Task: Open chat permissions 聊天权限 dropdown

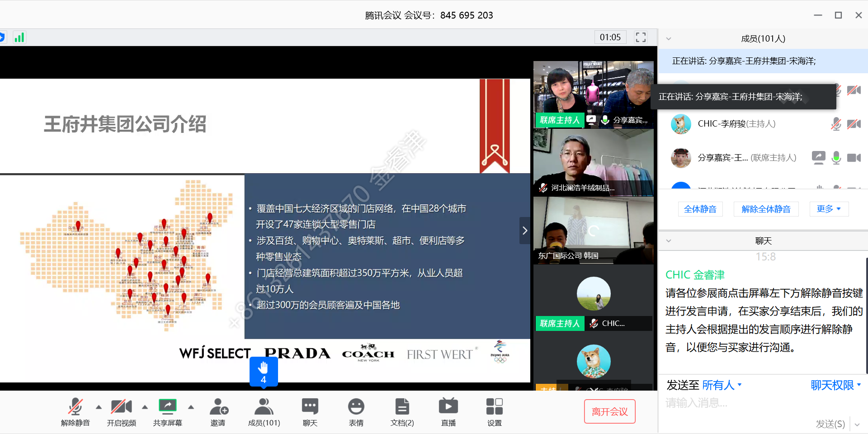Action: click(836, 385)
